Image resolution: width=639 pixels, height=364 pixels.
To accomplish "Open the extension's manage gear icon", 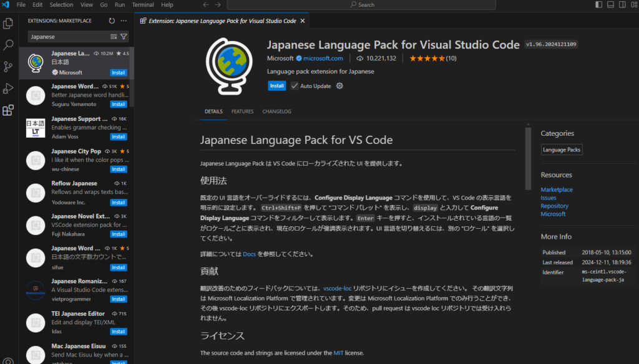I will [339, 86].
